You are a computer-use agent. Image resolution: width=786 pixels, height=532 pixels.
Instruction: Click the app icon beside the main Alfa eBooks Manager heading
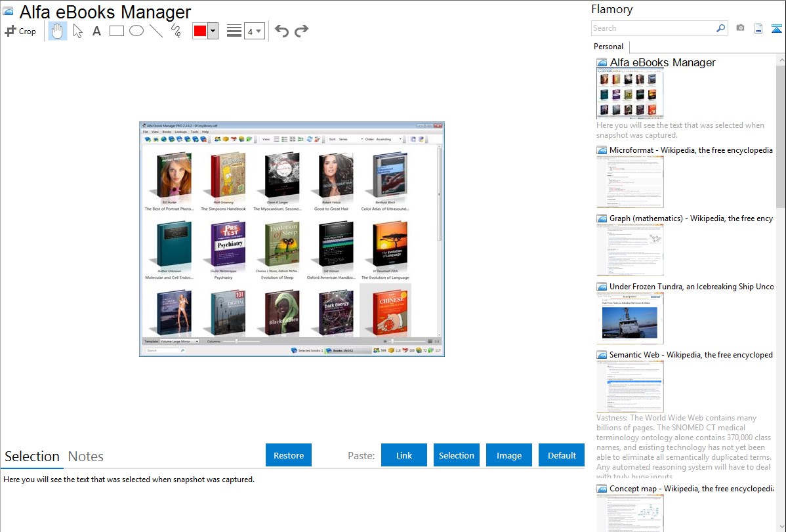8,12
